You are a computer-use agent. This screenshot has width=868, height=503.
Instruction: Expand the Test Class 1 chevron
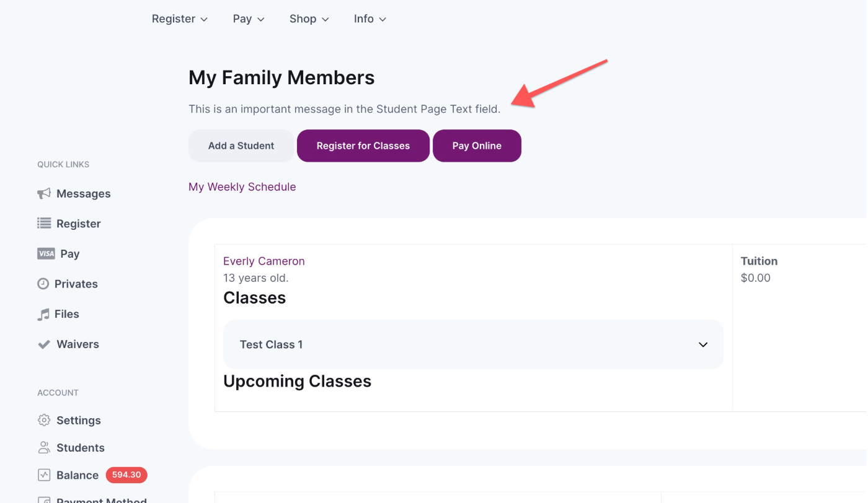click(703, 344)
